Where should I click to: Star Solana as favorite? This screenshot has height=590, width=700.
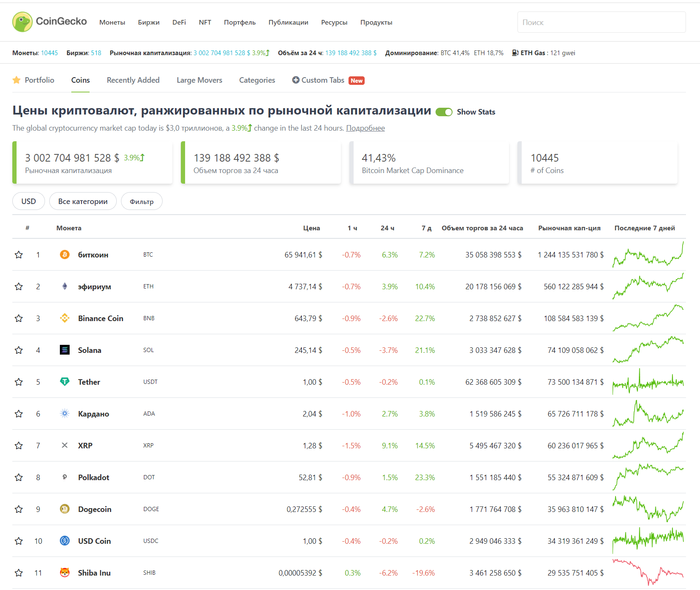coord(19,350)
